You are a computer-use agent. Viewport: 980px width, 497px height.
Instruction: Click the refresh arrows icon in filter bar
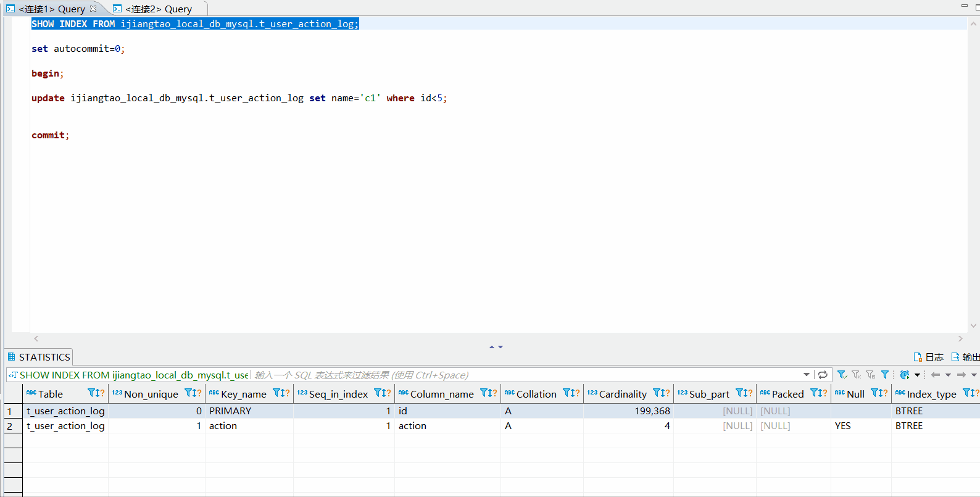(823, 375)
